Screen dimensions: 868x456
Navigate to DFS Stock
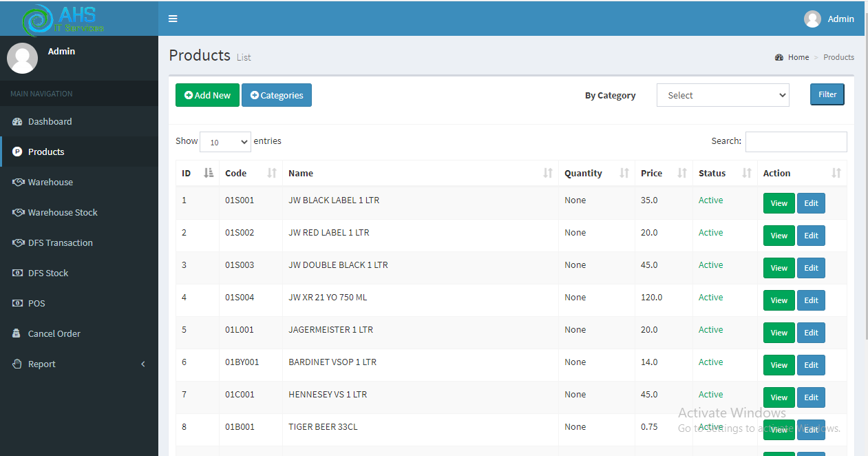click(79, 273)
